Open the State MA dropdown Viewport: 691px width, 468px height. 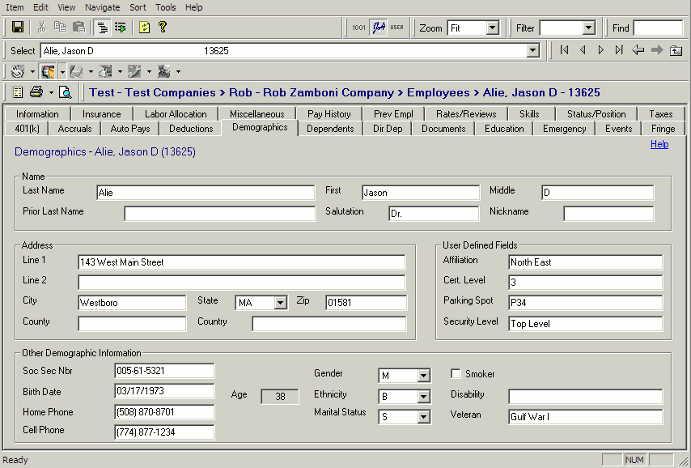point(280,303)
